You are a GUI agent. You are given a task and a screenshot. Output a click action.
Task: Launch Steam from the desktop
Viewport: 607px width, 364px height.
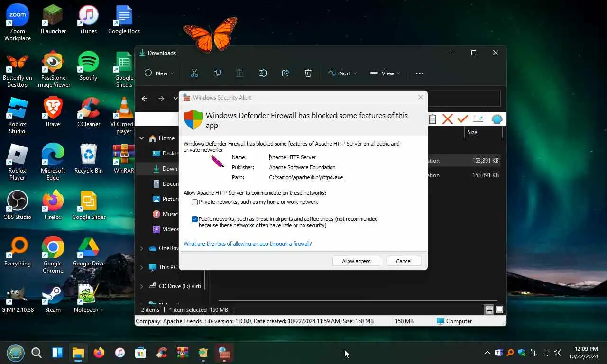[x=53, y=298]
